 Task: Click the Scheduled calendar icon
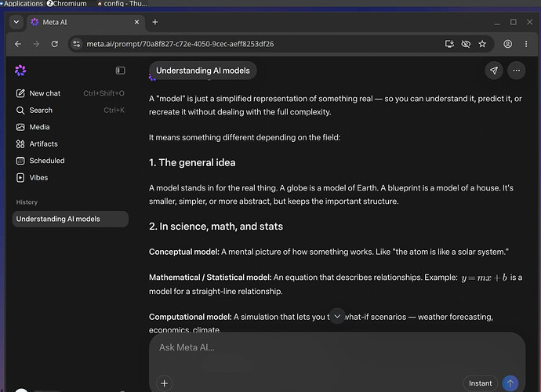coord(20,161)
